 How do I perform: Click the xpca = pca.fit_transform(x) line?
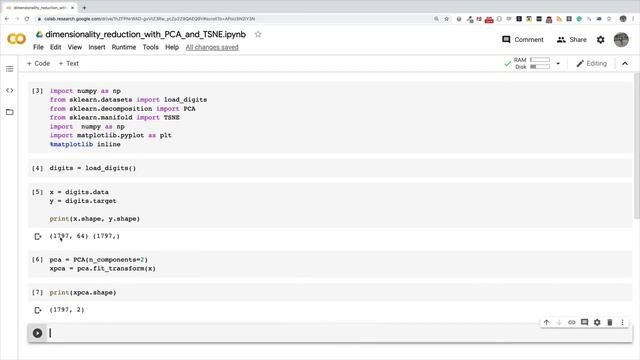102,269
